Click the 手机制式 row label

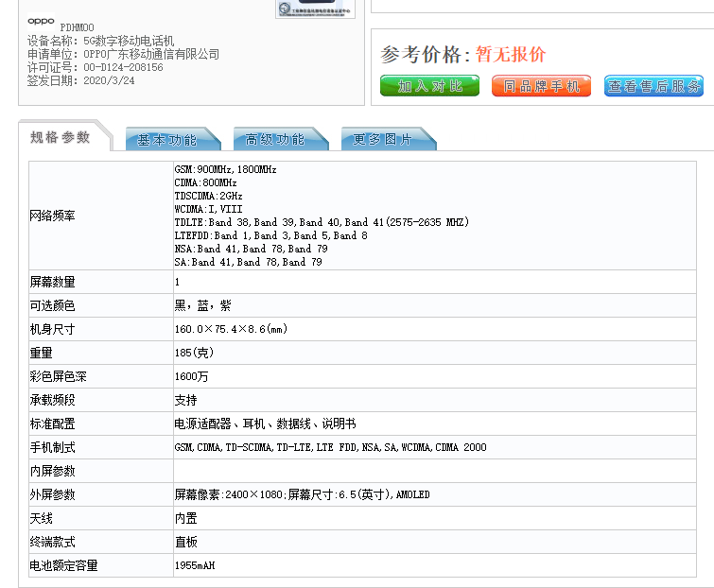tap(52, 448)
